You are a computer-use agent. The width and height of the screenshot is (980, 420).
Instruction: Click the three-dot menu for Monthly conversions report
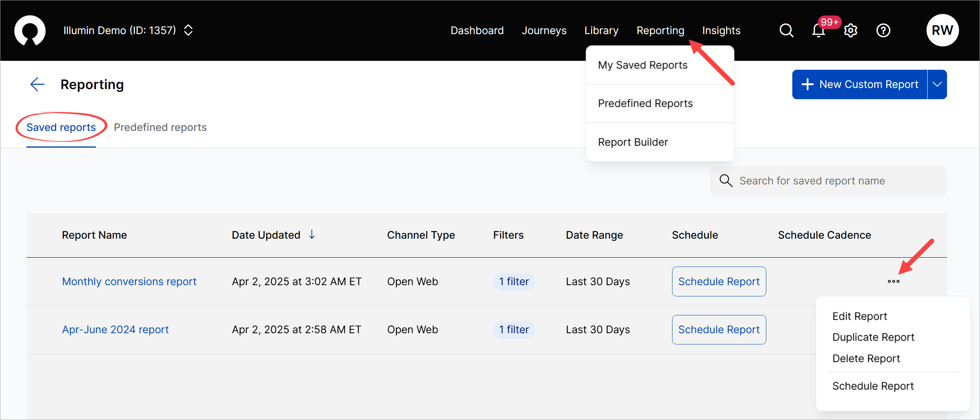[x=894, y=281]
